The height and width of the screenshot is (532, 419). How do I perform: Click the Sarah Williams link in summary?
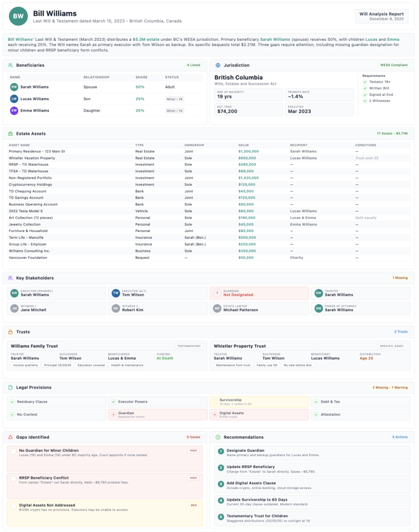pyautogui.click(x=275, y=39)
